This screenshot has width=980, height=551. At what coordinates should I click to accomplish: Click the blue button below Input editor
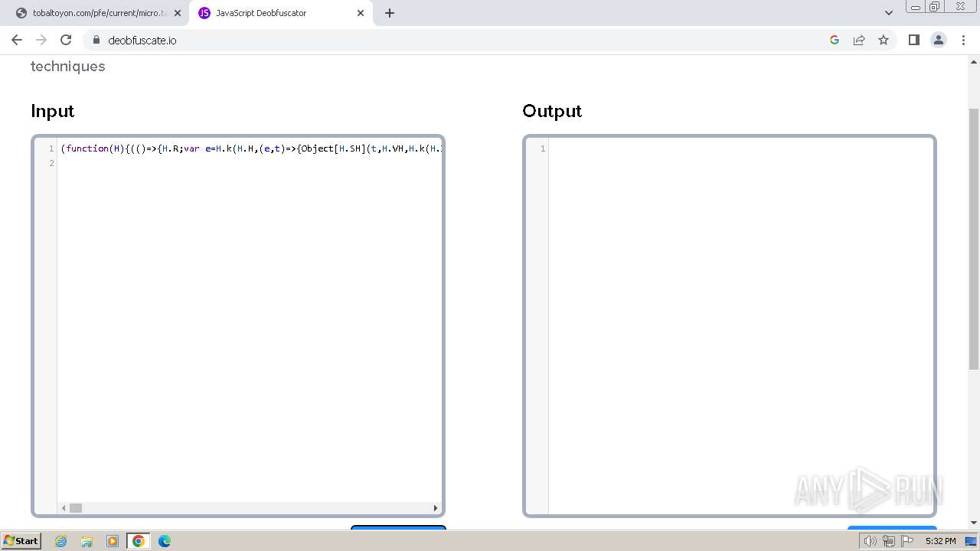[x=398, y=527]
